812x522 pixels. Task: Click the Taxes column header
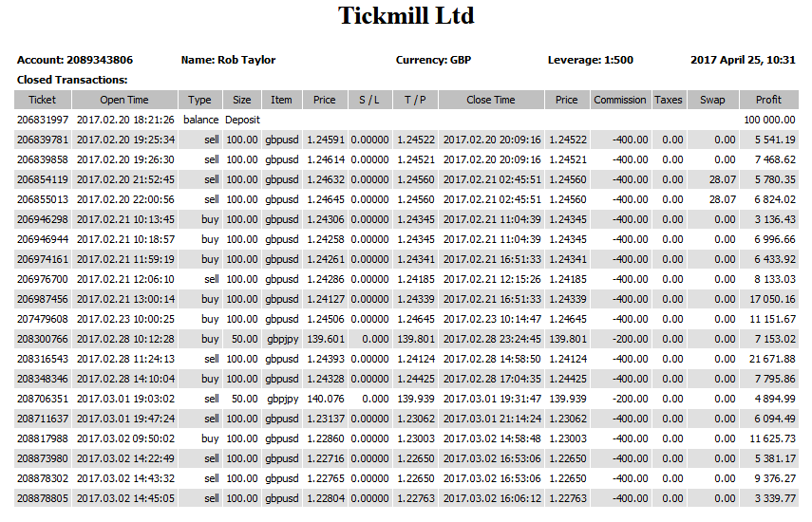tap(669, 100)
